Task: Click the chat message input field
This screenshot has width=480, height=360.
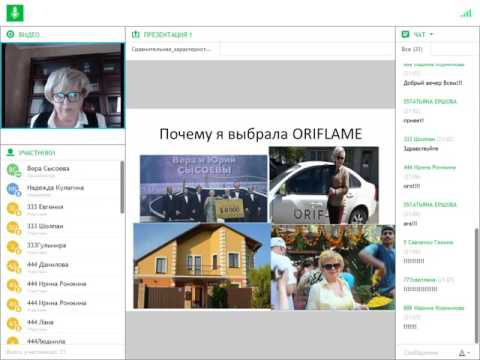Action: (427, 352)
